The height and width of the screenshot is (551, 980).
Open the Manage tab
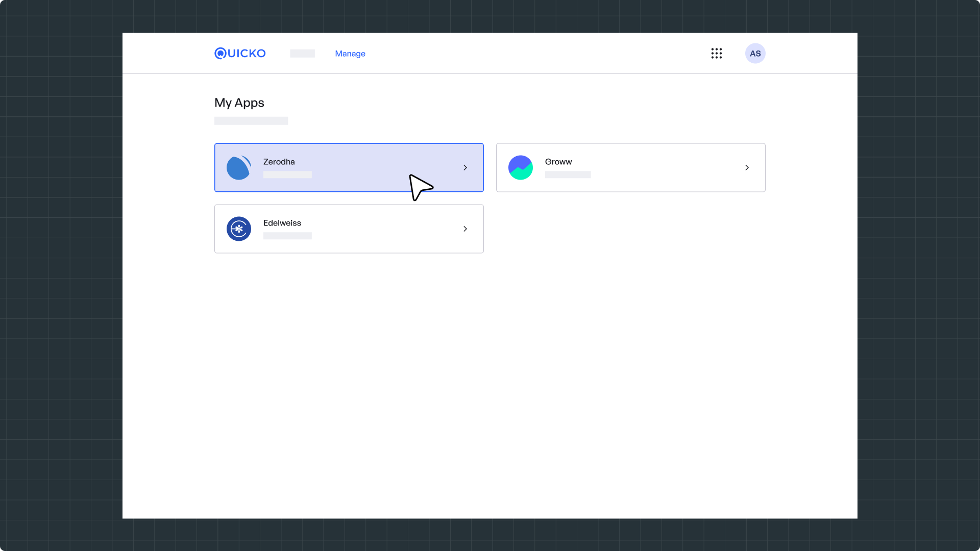coord(350,54)
